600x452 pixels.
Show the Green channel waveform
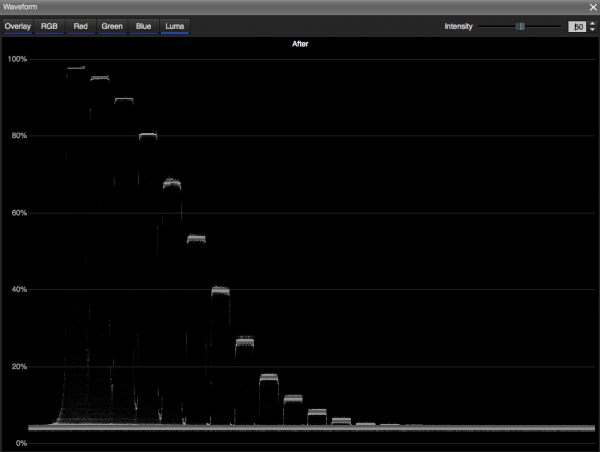tap(112, 26)
